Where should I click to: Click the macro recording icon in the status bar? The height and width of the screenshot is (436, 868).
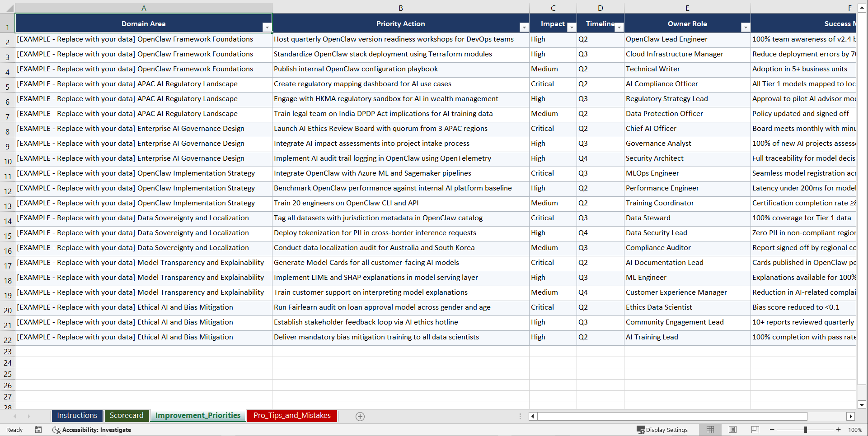38,430
